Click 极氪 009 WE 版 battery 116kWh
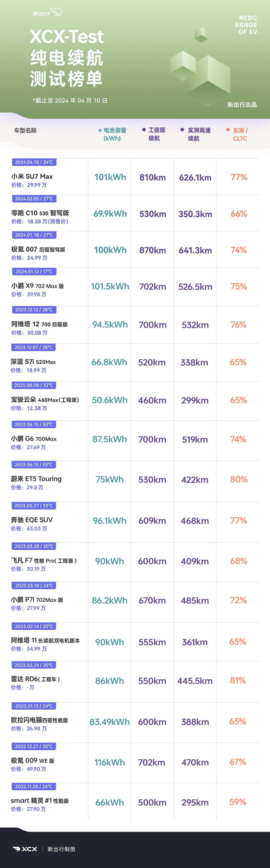270x868 pixels. pyautogui.click(x=109, y=762)
